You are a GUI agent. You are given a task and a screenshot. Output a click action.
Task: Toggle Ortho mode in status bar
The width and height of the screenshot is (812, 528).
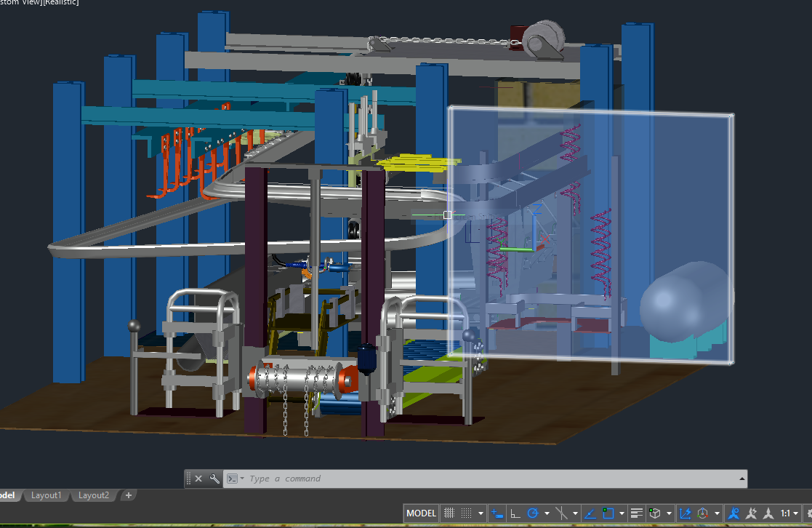[x=515, y=513]
